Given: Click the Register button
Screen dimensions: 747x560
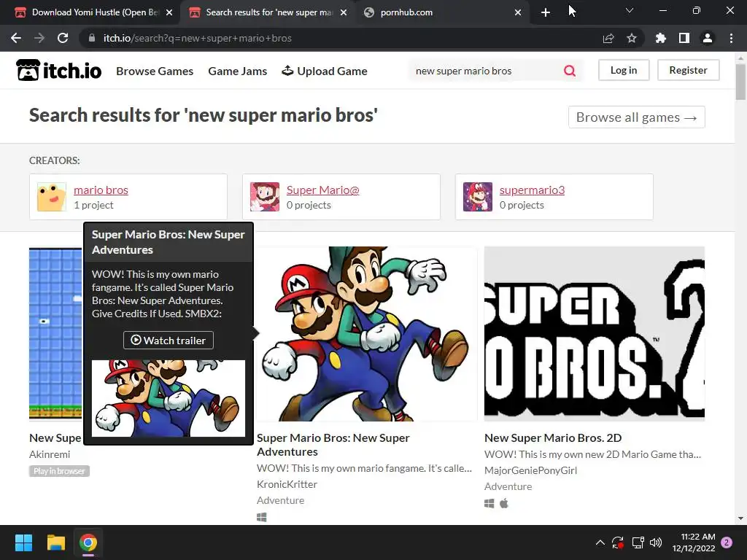Looking at the screenshot, I should click(688, 70).
